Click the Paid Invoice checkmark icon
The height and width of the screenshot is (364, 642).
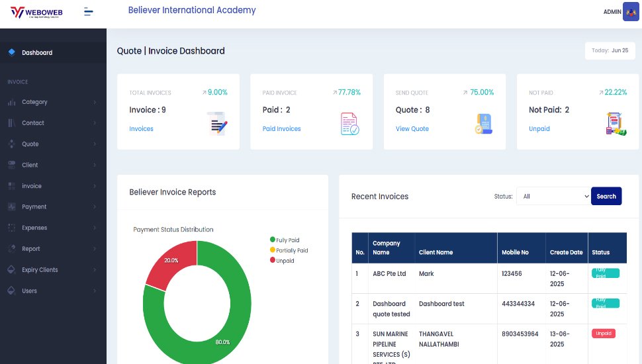(350, 124)
